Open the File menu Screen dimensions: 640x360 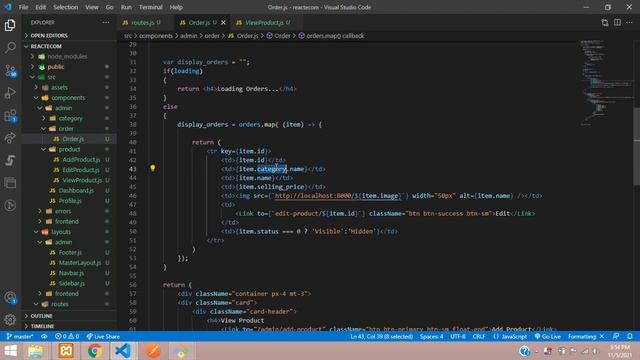coord(24,7)
